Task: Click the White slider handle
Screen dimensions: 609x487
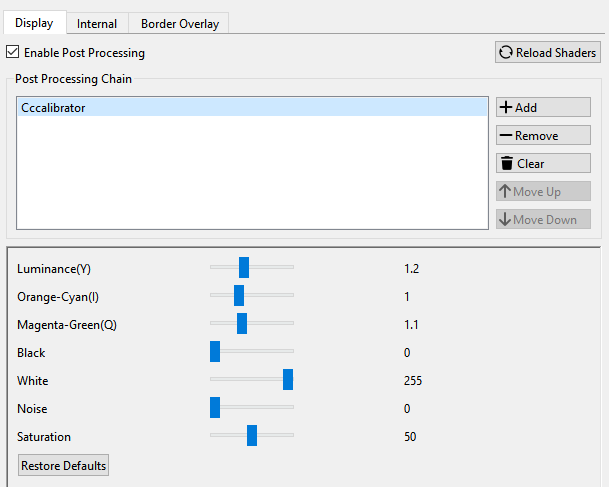Action: [x=288, y=379]
